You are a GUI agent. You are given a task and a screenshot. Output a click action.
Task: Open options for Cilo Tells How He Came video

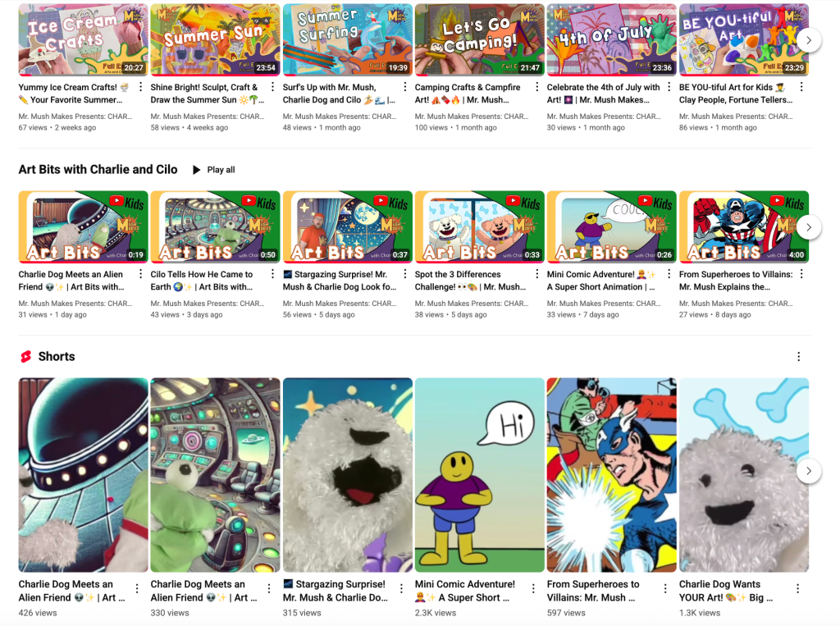coord(272,274)
